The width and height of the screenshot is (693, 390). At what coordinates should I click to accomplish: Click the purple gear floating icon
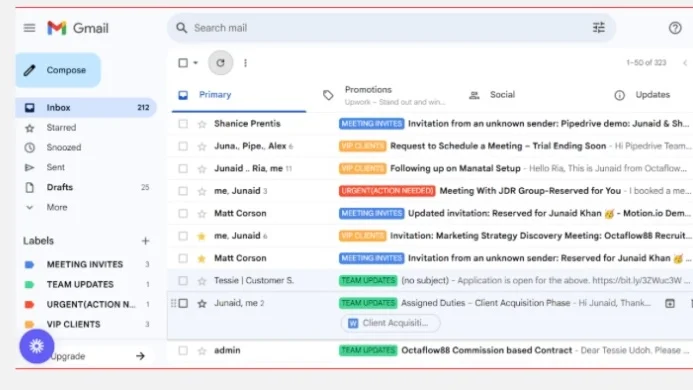[x=37, y=346]
